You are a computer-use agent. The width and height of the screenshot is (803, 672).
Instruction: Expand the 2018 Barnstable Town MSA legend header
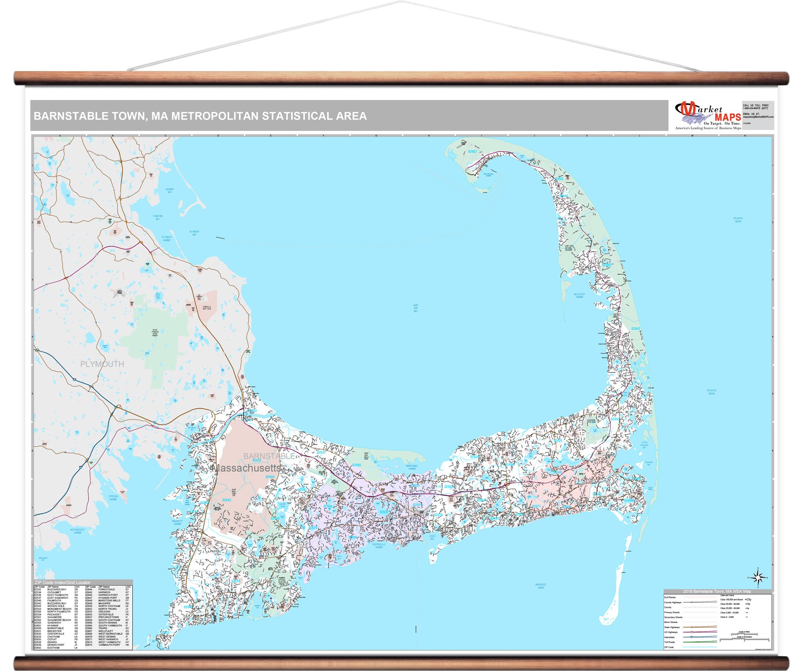[x=717, y=592]
